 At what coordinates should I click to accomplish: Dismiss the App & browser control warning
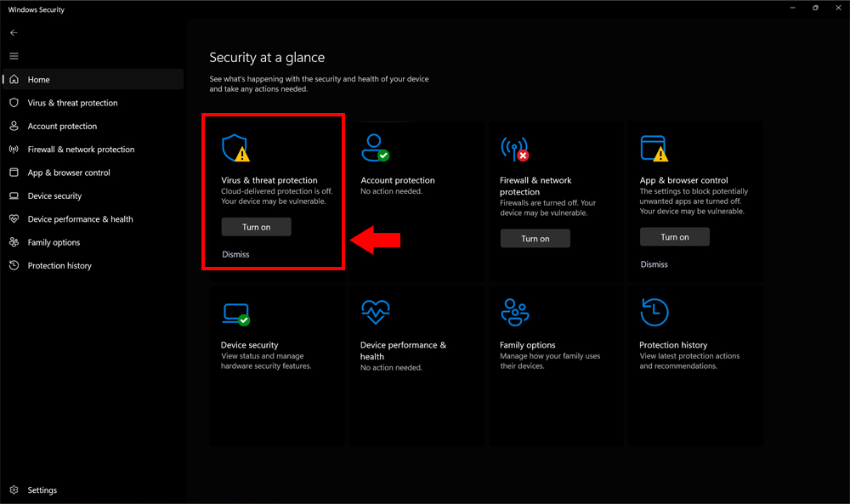click(654, 264)
